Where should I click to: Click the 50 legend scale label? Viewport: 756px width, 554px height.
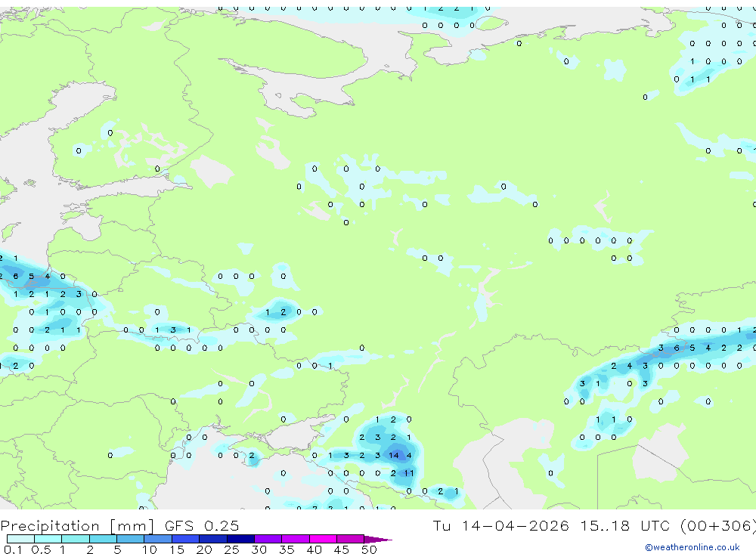tap(369, 549)
